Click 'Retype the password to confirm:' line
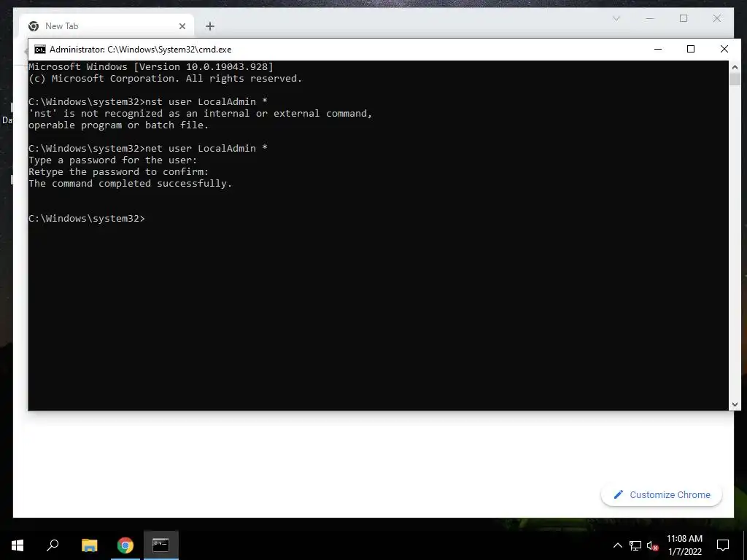Screen dimensions: 747x560 pyautogui.click(x=119, y=171)
